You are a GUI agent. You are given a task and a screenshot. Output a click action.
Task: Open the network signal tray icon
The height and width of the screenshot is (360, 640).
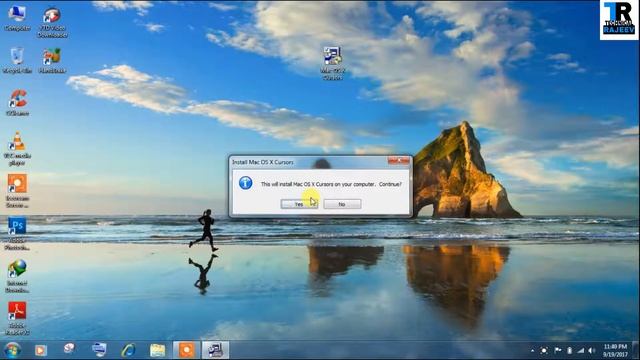point(581,351)
